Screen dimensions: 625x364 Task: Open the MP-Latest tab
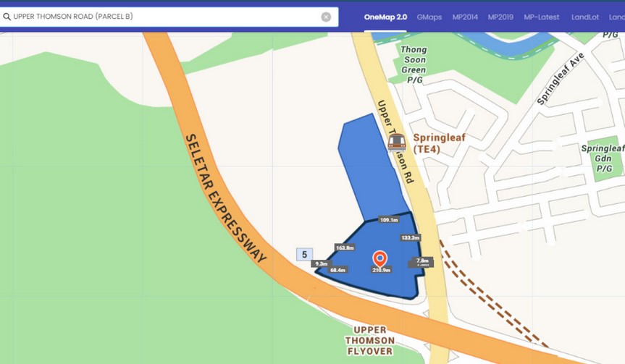pos(542,17)
